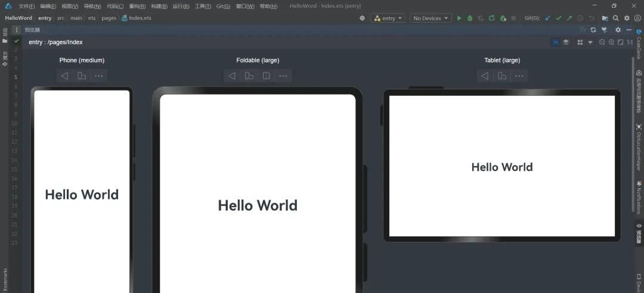This screenshot has width=644, height=293.
Task: Push commits using the Git push arrow
Action: point(569,18)
